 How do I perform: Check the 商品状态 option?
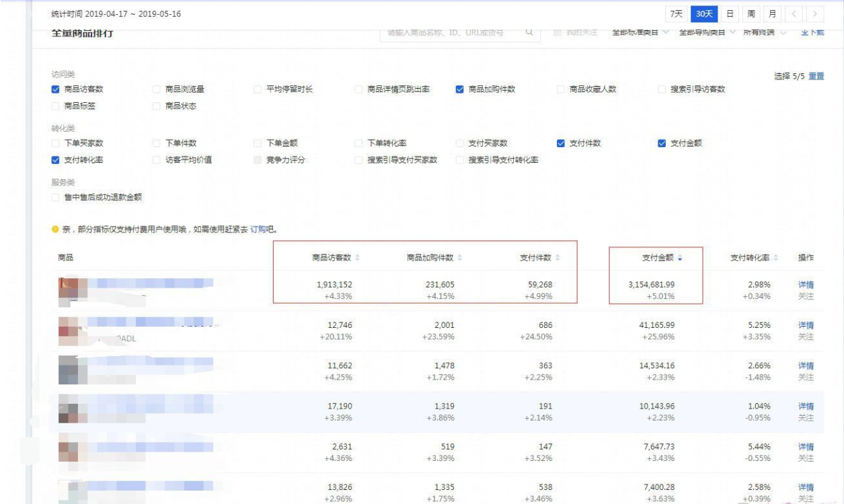157,106
